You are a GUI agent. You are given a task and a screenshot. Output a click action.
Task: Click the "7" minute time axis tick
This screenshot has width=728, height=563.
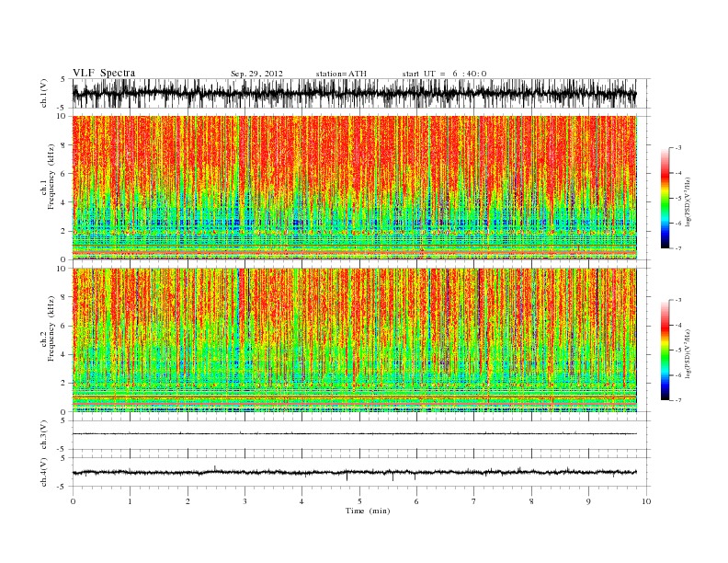pos(474,501)
